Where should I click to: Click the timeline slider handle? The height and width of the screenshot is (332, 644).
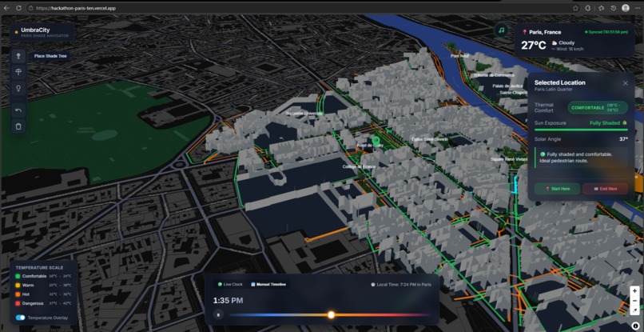(331, 314)
